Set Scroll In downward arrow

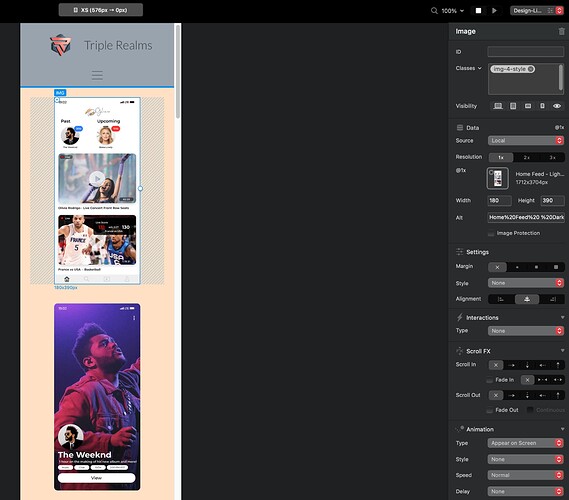527,365
